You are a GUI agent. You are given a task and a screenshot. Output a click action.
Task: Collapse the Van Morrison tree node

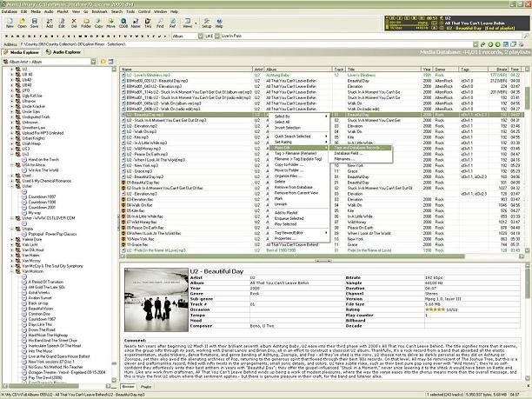coord(12,271)
